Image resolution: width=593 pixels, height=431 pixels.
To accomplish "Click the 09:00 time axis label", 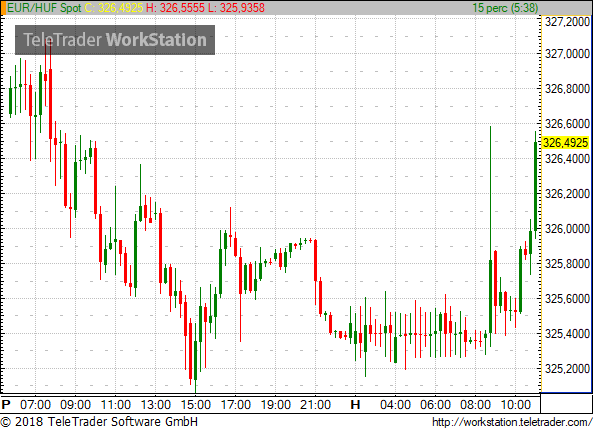I will tap(75, 405).
